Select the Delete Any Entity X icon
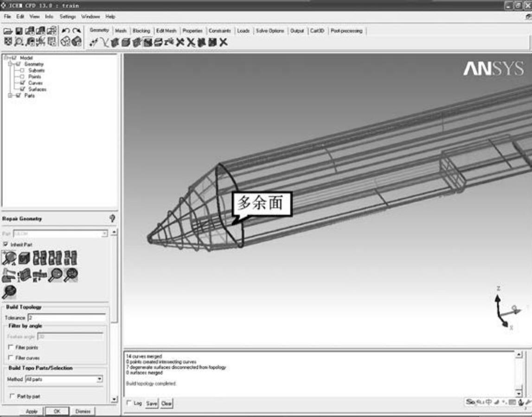 pos(223,42)
